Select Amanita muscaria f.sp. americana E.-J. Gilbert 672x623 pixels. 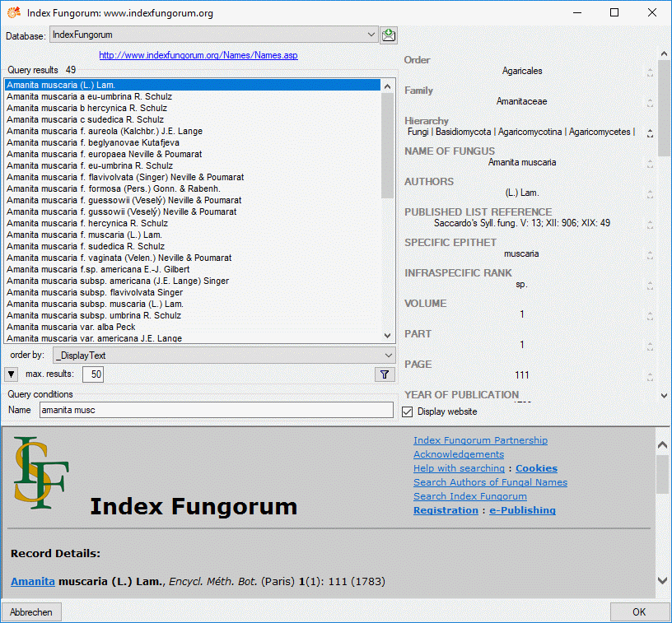193,269
